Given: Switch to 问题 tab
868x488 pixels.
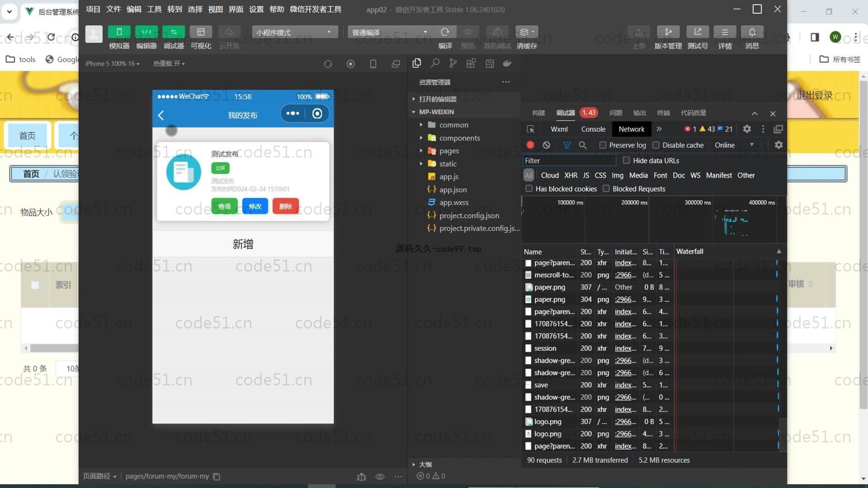Looking at the screenshot, I should [616, 113].
